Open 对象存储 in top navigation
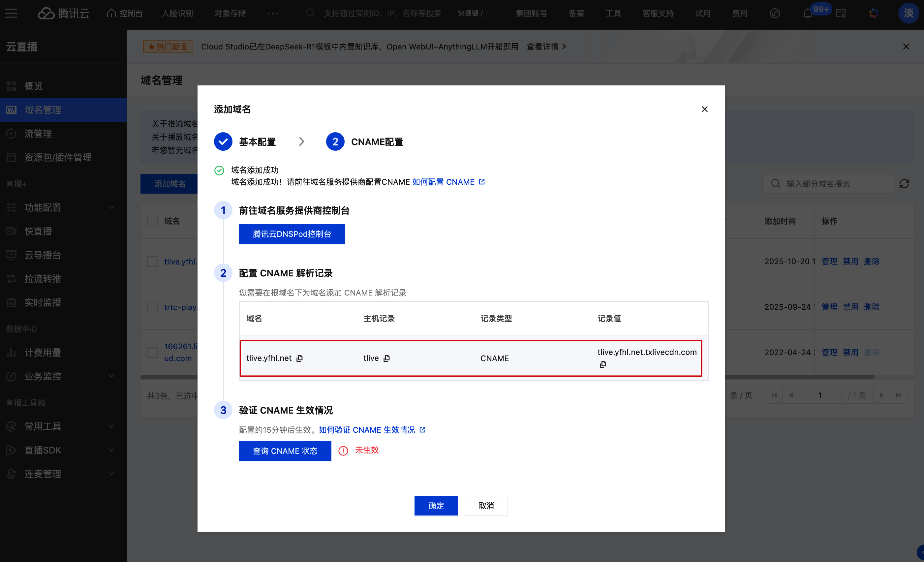924x562 pixels. [230, 14]
